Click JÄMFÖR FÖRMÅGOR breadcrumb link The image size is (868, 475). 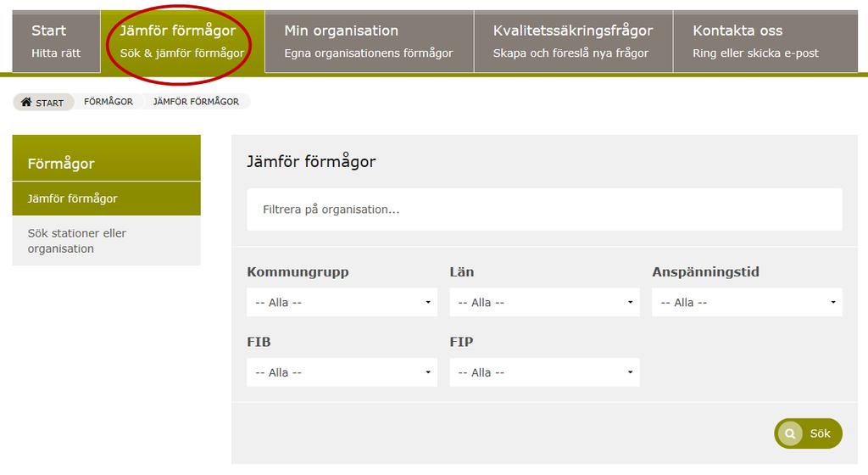click(196, 102)
